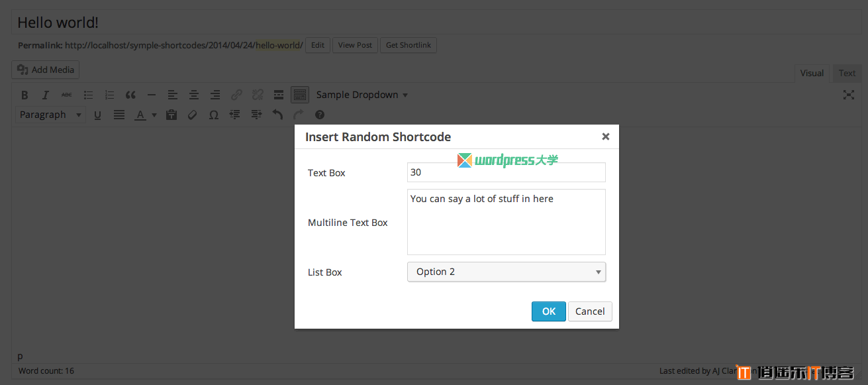Align text left
This screenshot has height=385, width=868.
point(173,95)
